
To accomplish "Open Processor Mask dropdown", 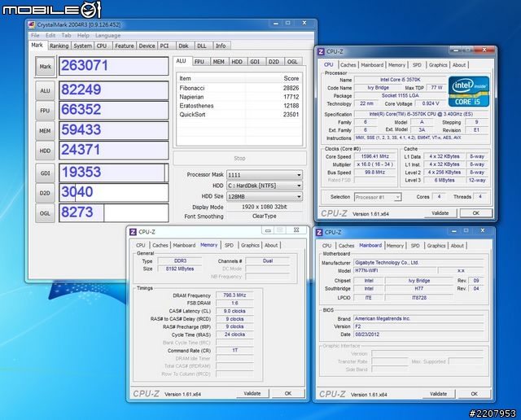I will coord(265,175).
